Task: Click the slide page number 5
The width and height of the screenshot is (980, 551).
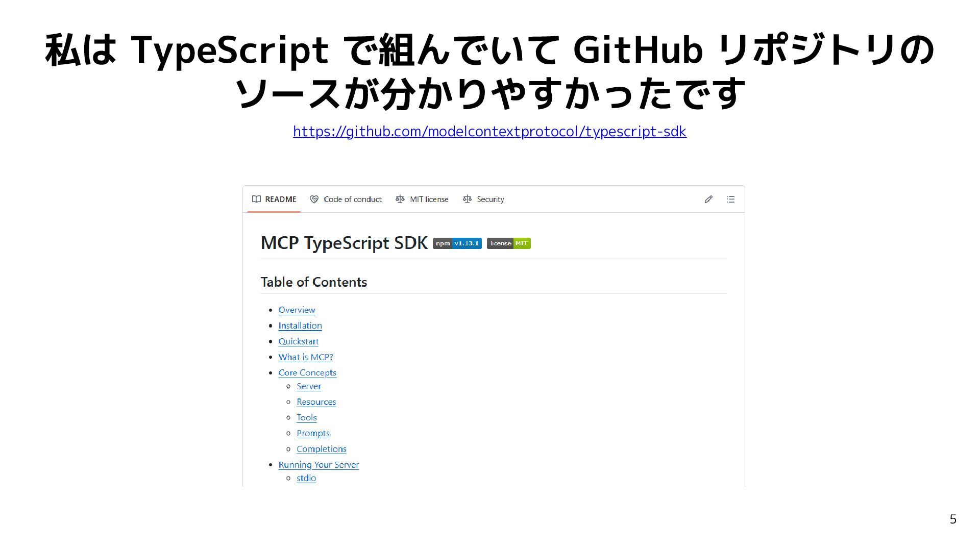Action: click(x=953, y=519)
